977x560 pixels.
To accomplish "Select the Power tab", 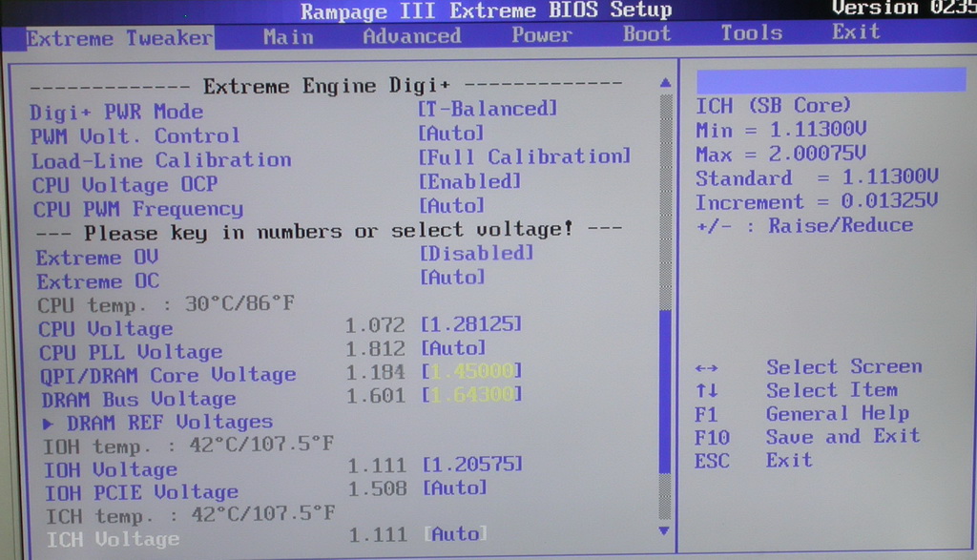I will [542, 34].
